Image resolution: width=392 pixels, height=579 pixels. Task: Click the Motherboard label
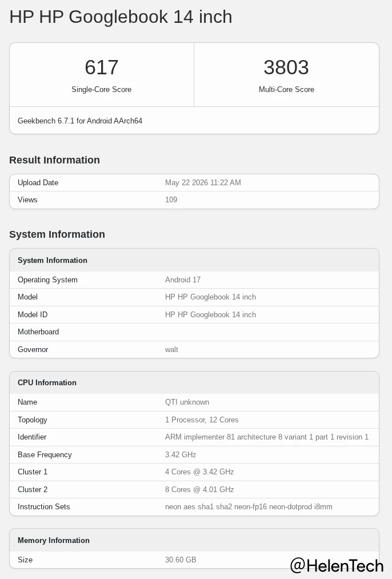(38, 332)
